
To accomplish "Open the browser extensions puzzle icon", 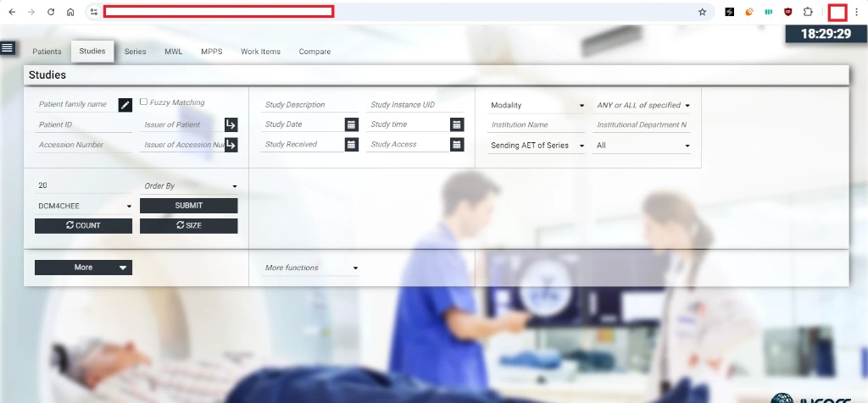I will click(x=808, y=12).
